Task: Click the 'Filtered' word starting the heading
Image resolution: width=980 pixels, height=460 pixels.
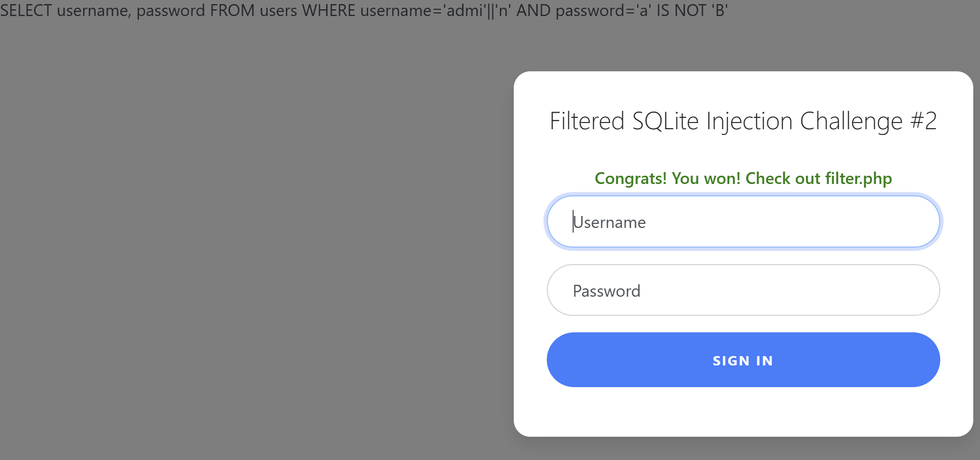Action: (x=587, y=121)
